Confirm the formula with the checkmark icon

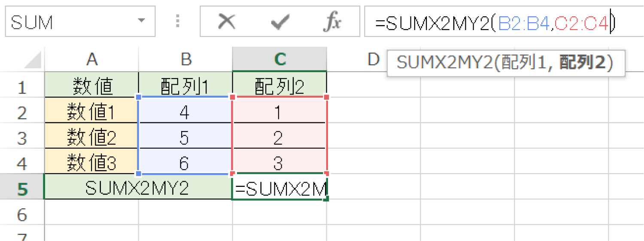pyautogui.click(x=279, y=21)
